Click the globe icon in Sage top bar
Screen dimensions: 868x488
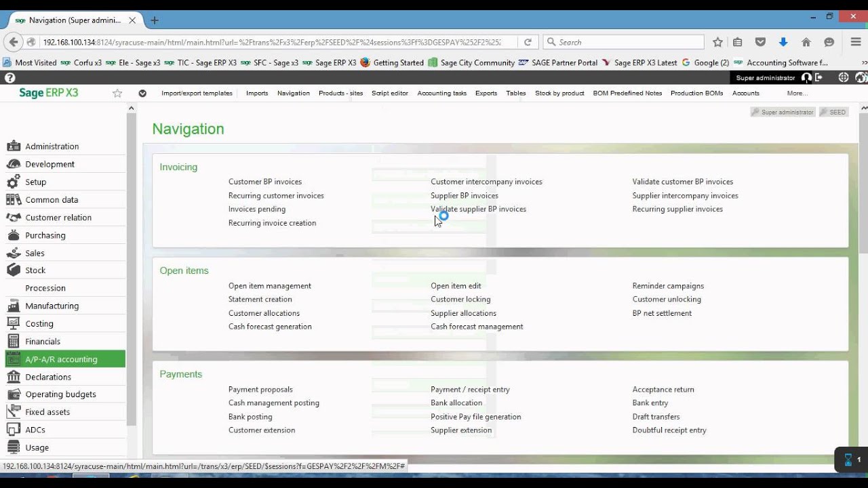(844, 78)
